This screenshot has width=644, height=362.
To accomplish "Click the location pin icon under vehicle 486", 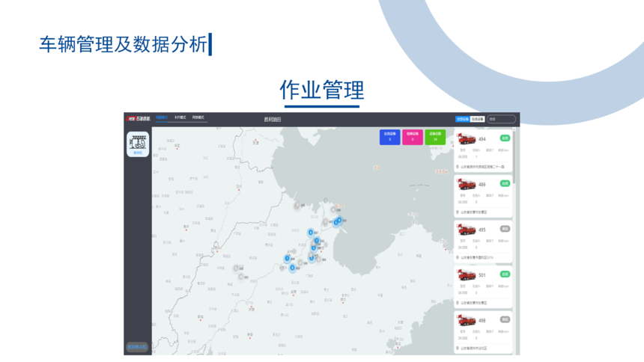I will (457, 212).
